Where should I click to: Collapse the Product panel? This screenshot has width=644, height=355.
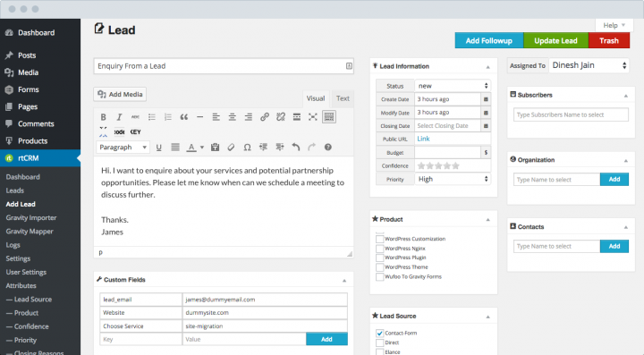(x=488, y=220)
